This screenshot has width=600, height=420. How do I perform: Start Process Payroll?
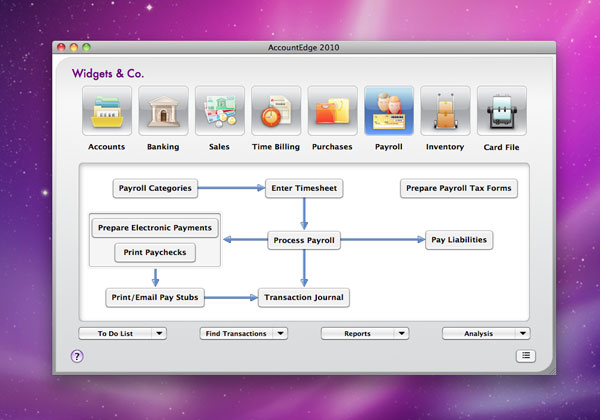coord(304,240)
